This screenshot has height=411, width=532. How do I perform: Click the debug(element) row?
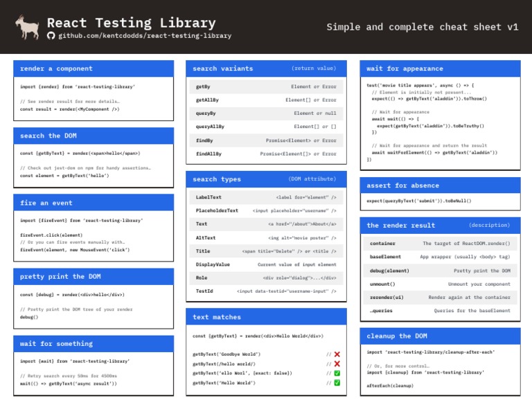coord(440,271)
